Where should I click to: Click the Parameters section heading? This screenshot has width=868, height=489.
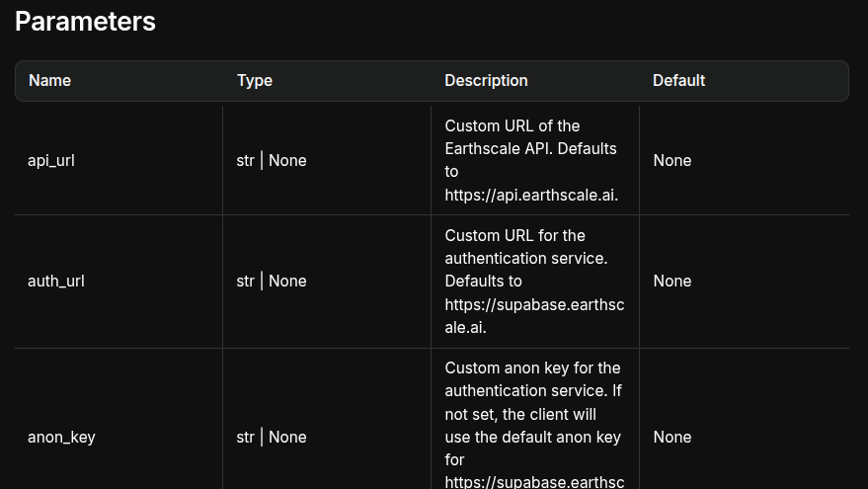point(85,21)
